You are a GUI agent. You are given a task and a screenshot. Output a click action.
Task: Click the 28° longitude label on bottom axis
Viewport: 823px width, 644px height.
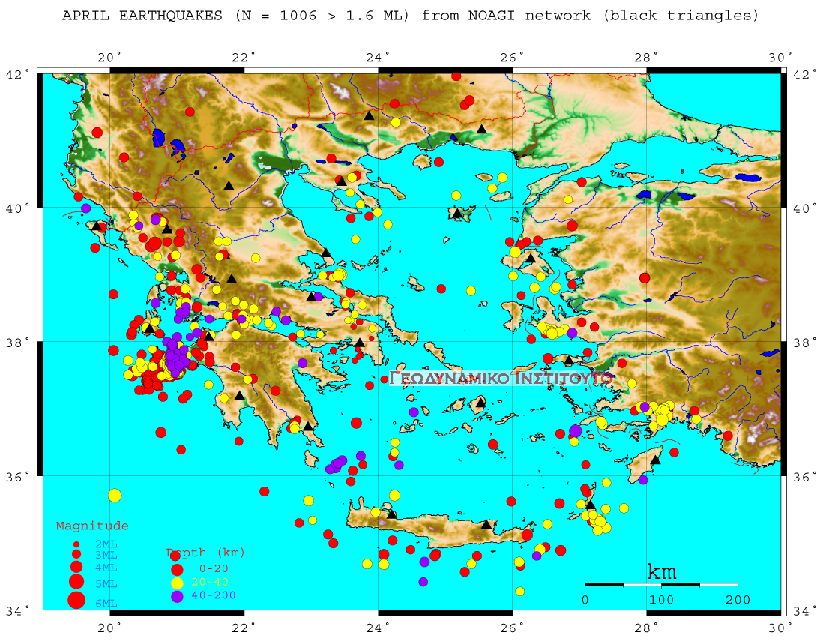click(x=647, y=628)
